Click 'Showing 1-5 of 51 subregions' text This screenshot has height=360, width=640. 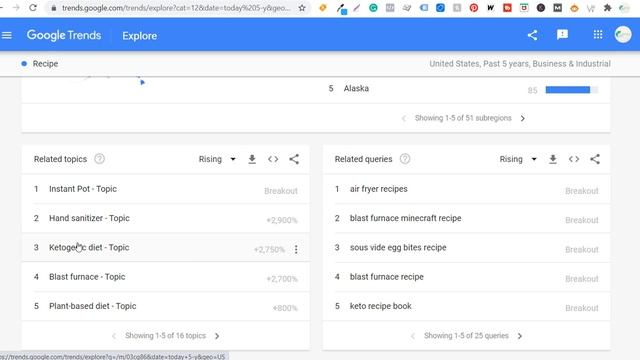point(463,118)
